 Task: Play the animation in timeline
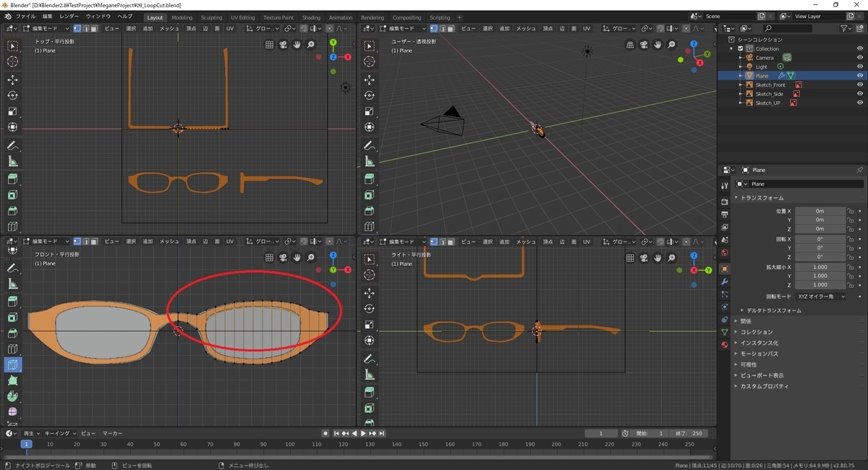pos(363,433)
